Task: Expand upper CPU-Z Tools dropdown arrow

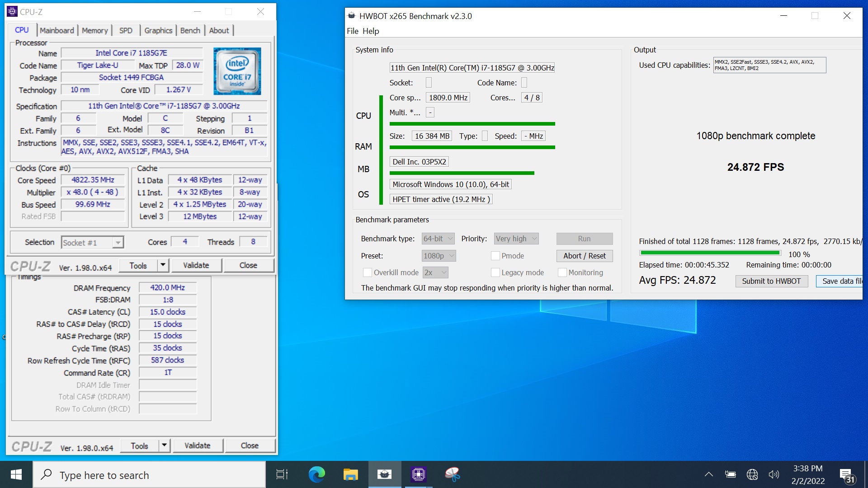Action: [163, 265]
